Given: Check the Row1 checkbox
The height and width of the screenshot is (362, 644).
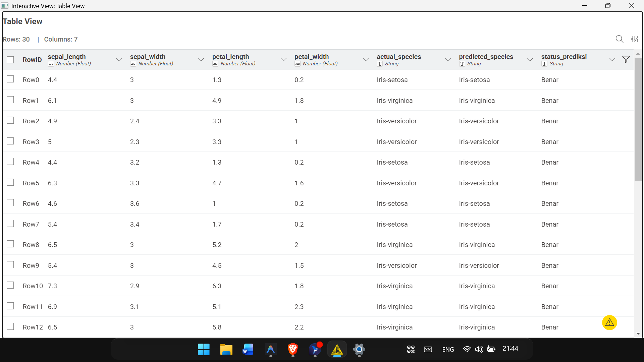Looking at the screenshot, I should click(x=10, y=100).
